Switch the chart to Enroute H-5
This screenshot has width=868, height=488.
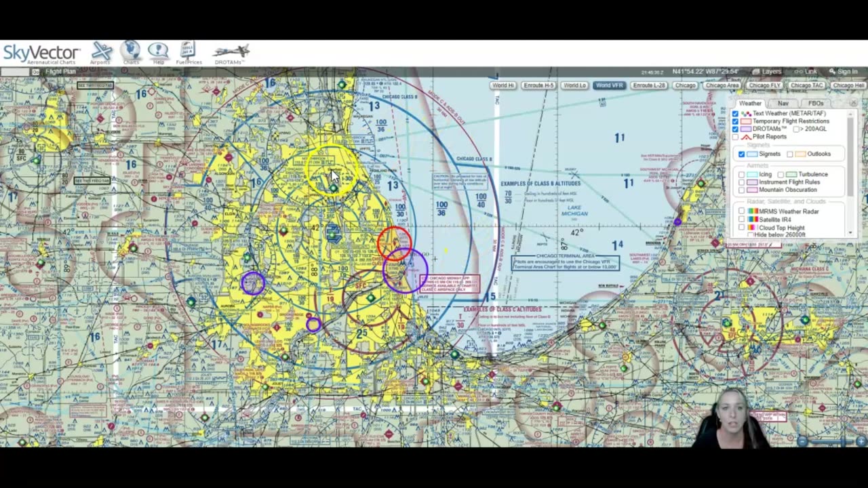point(539,85)
